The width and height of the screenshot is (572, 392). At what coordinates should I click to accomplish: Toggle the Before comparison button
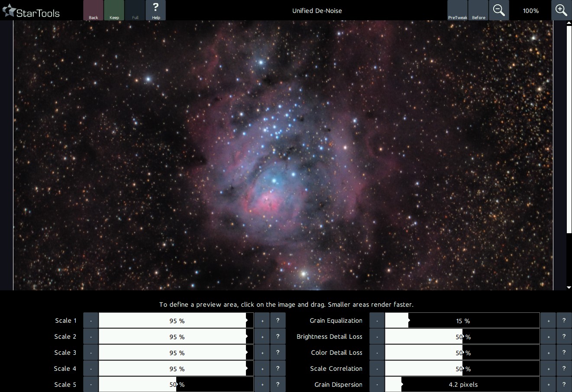(x=478, y=10)
